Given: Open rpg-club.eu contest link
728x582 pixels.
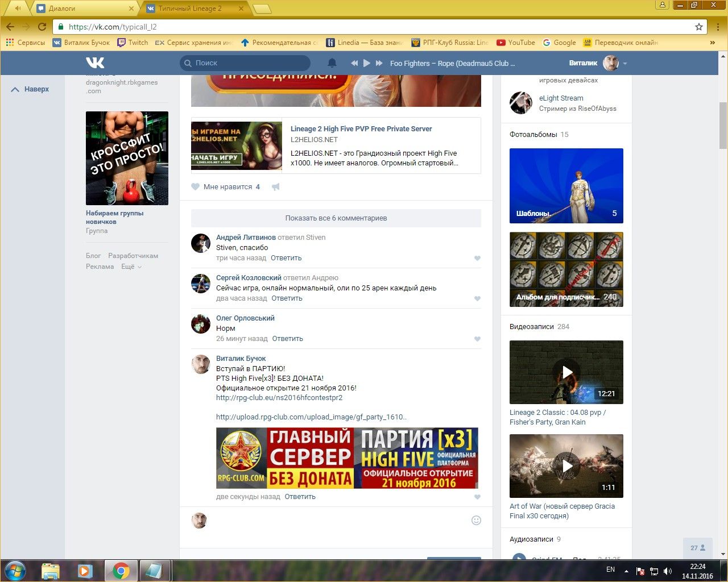Looking at the screenshot, I should [279, 398].
